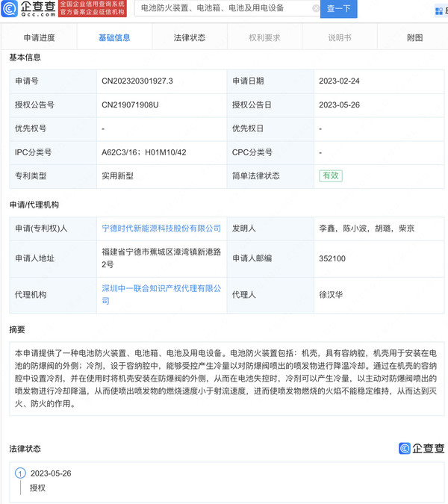The height and width of the screenshot is (504, 448).
Task: Click the circled 1 timeline marker
Action: pyautogui.click(x=20, y=473)
